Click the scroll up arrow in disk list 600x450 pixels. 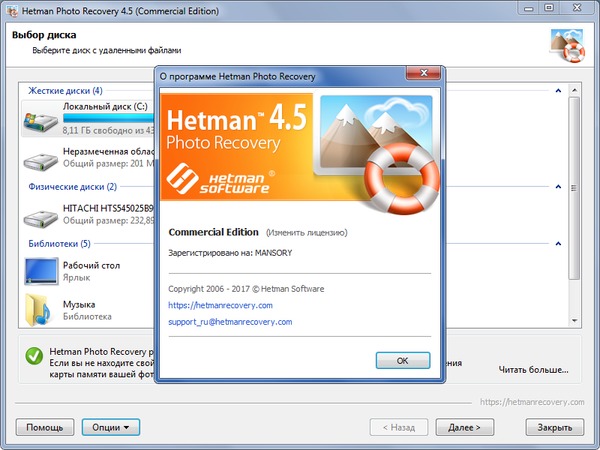[x=574, y=90]
